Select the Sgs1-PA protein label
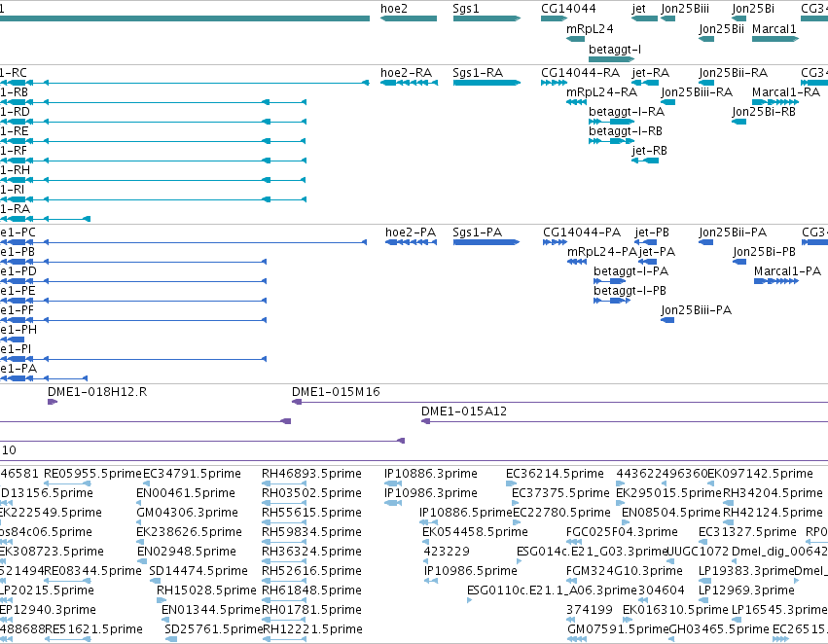The image size is (828, 644). click(x=478, y=233)
